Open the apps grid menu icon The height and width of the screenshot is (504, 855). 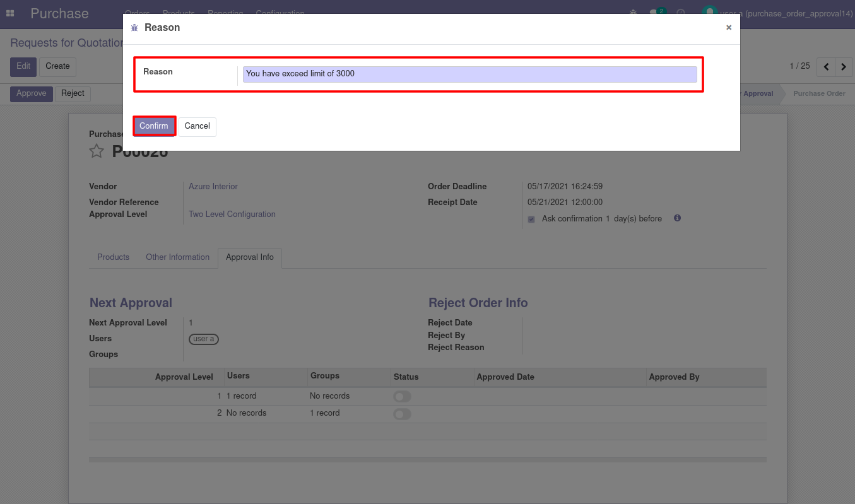pos(10,13)
